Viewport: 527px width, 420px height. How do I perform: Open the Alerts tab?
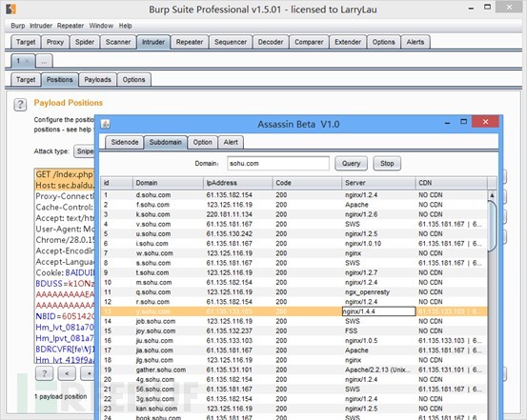[x=416, y=42]
